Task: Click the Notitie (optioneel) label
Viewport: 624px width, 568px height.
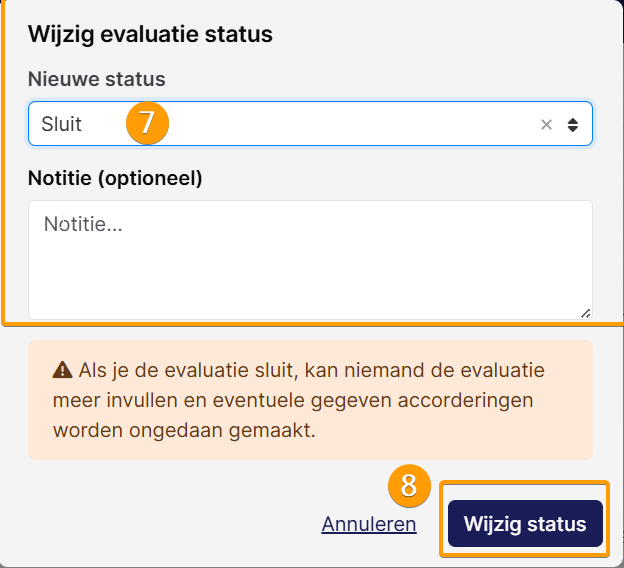Action: coord(115,178)
